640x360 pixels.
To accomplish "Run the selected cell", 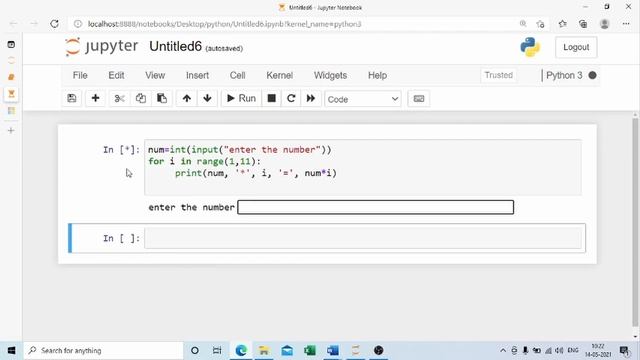I will tap(241, 98).
